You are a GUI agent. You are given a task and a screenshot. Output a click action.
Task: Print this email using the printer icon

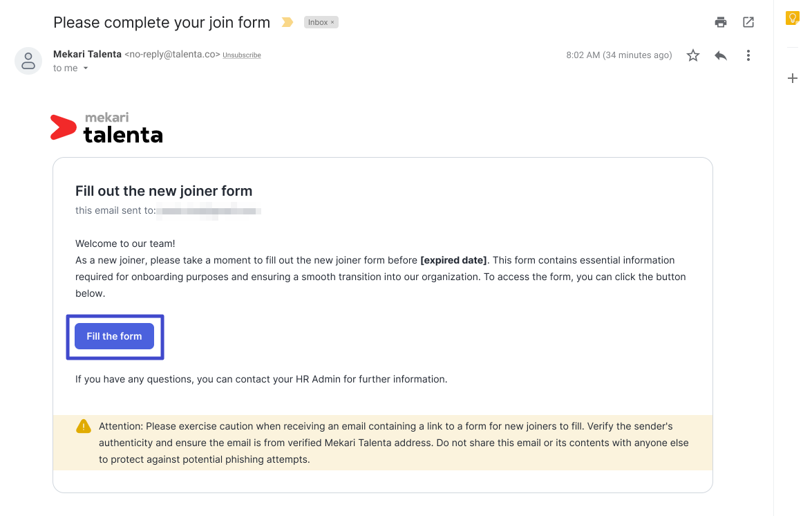(720, 22)
